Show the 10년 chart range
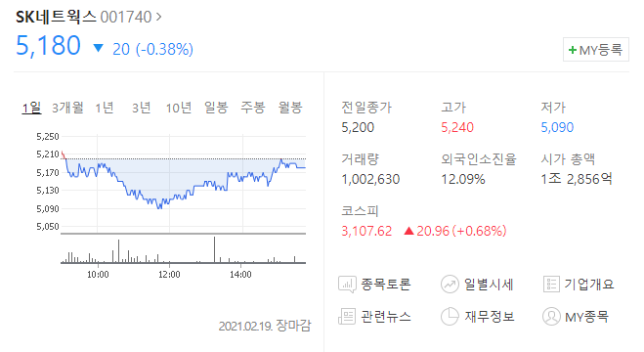This screenshot has width=644, height=352. click(x=178, y=108)
